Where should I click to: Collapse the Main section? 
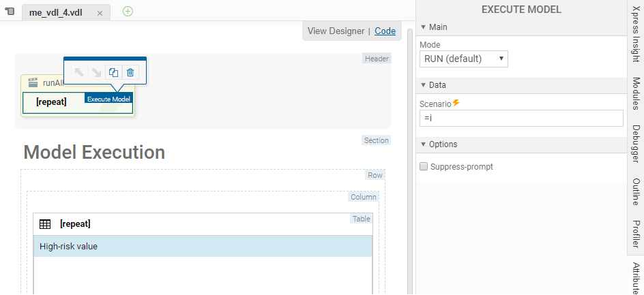point(423,27)
